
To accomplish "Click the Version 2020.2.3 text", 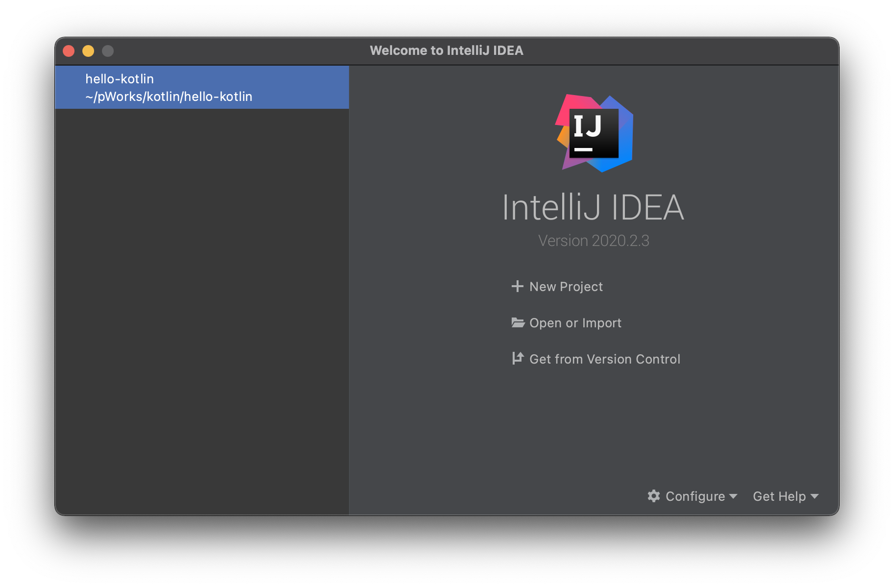I will pos(594,241).
